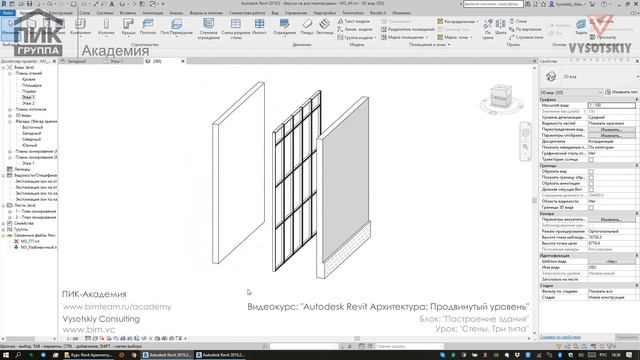Toggle Crop Region Visible checkbox
This screenshot has height=360, width=640.
(x=591, y=178)
